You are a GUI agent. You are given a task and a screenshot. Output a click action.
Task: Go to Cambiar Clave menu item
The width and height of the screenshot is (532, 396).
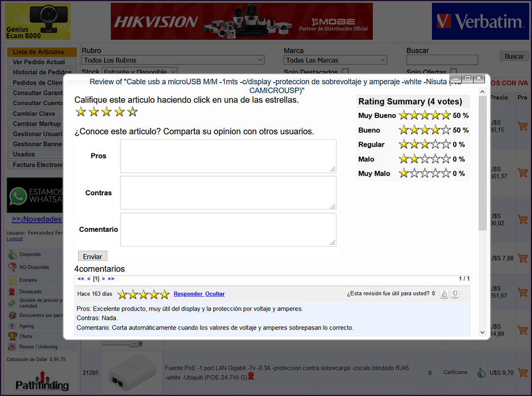coord(34,114)
